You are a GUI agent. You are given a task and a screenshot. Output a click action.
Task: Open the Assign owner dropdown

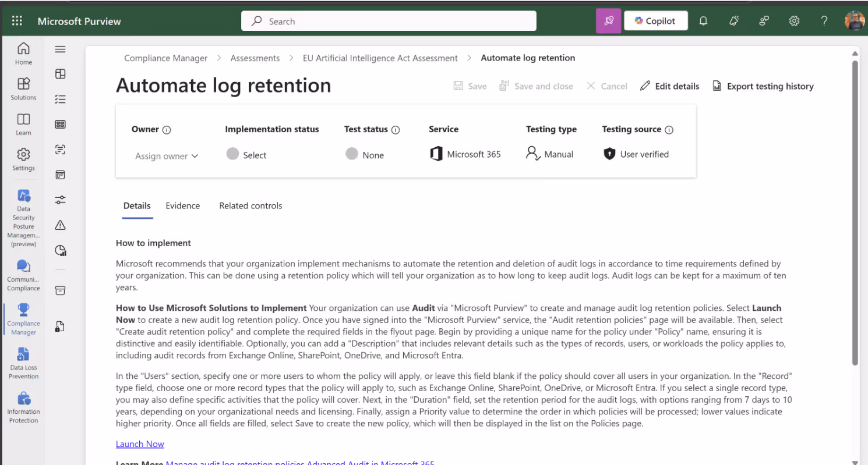pos(167,156)
